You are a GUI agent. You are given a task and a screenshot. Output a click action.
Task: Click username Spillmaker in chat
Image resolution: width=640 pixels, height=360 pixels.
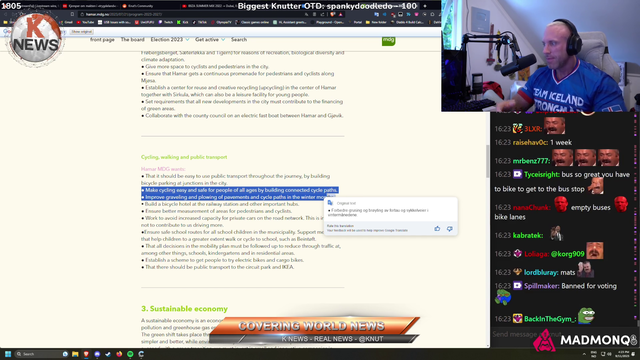(x=541, y=286)
